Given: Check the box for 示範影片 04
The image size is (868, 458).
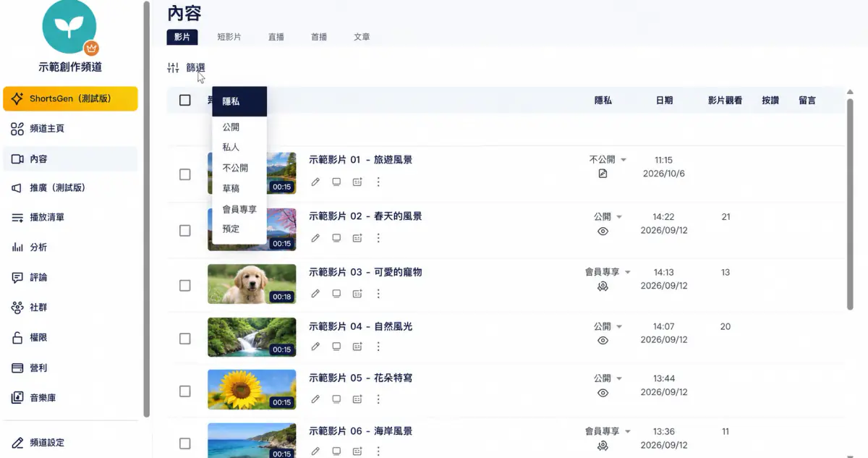Looking at the screenshot, I should coord(185,339).
